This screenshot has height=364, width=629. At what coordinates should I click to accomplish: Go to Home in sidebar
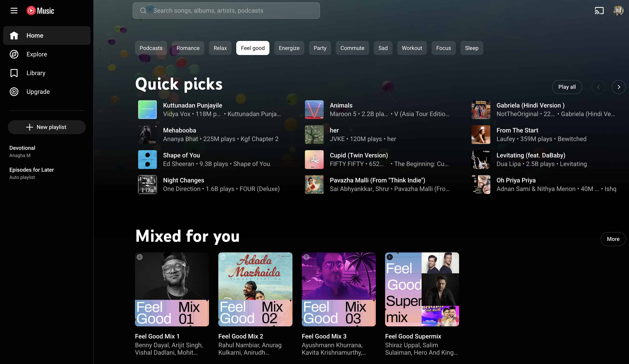coord(47,36)
